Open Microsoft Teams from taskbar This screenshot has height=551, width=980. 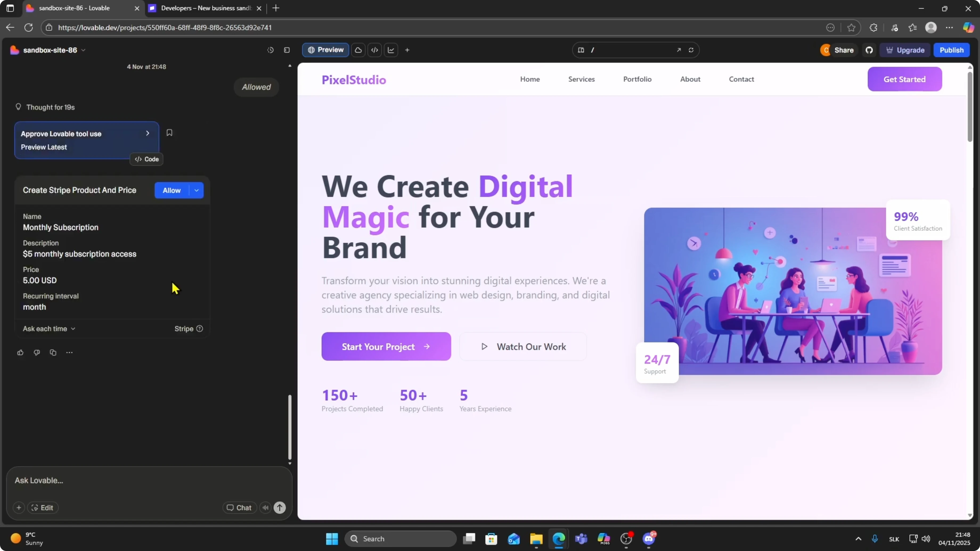tap(581, 539)
